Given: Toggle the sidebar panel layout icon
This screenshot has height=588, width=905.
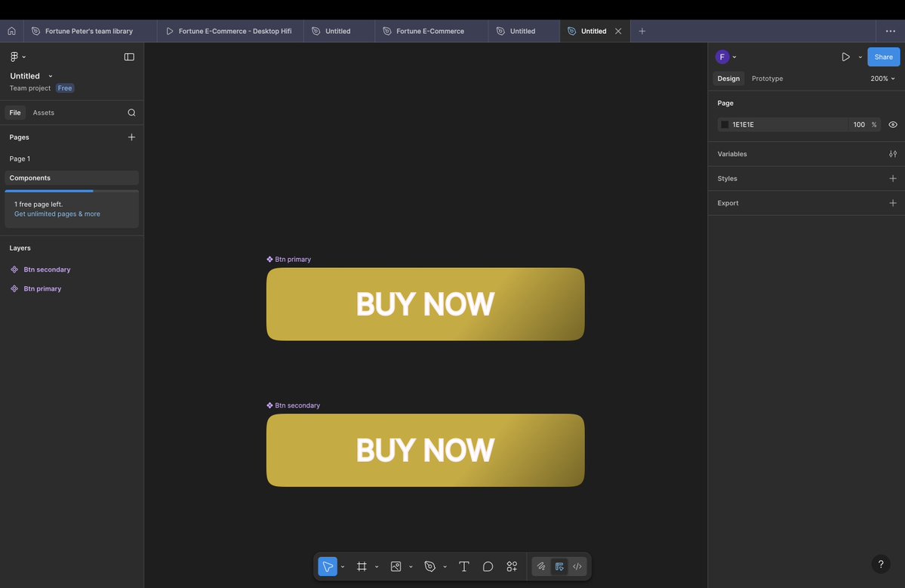Looking at the screenshot, I should pos(129,57).
